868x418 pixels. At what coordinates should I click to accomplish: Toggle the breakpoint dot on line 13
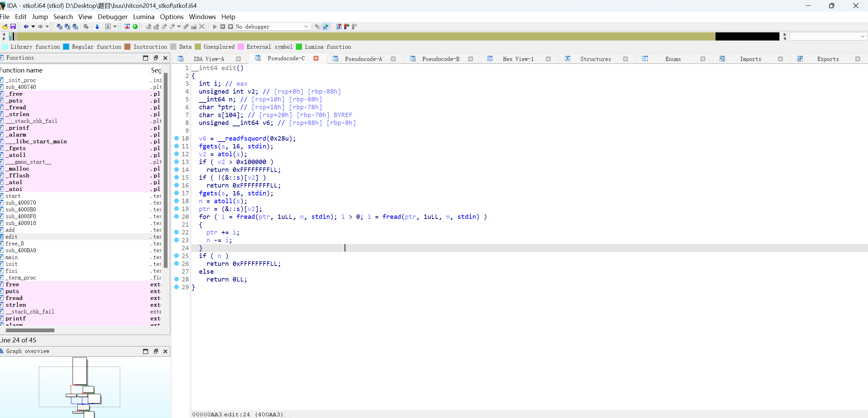coord(176,162)
